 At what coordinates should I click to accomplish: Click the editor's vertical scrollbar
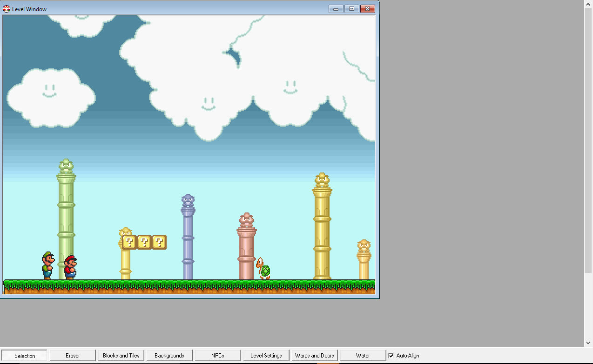click(x=588, y=173)
